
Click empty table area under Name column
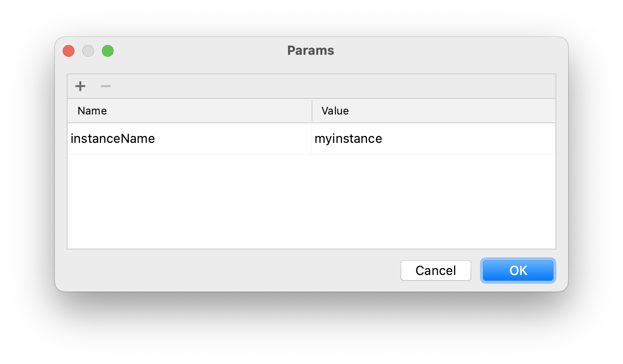click(x=189, y=201)
